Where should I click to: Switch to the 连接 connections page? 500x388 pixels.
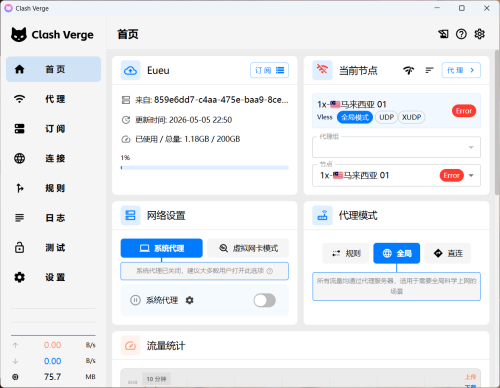[x=53, y=158]
